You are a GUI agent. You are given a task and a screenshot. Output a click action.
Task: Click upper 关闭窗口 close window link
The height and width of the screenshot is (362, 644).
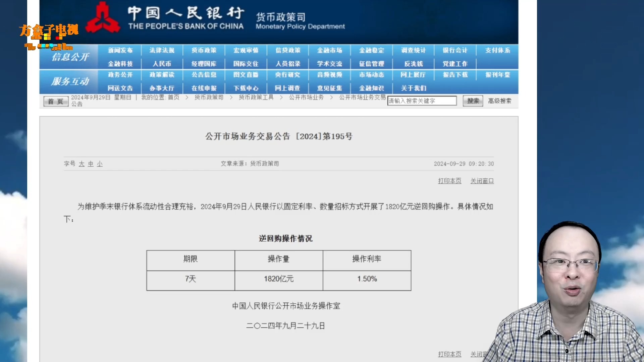coord(482,181)
